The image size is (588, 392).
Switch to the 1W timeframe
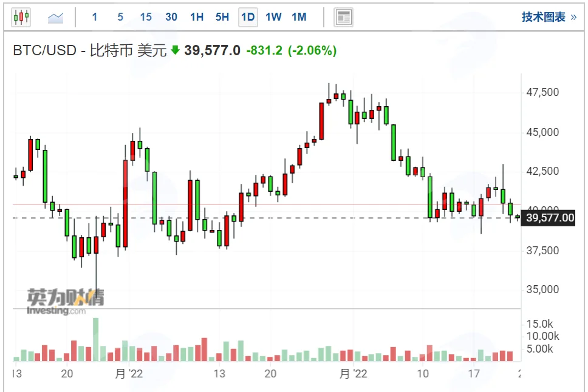coord(273,17)
